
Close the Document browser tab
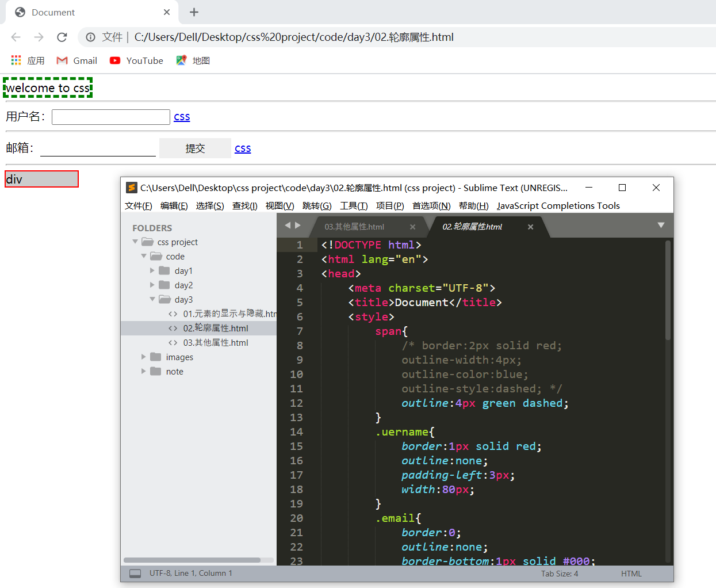[167, 12]
